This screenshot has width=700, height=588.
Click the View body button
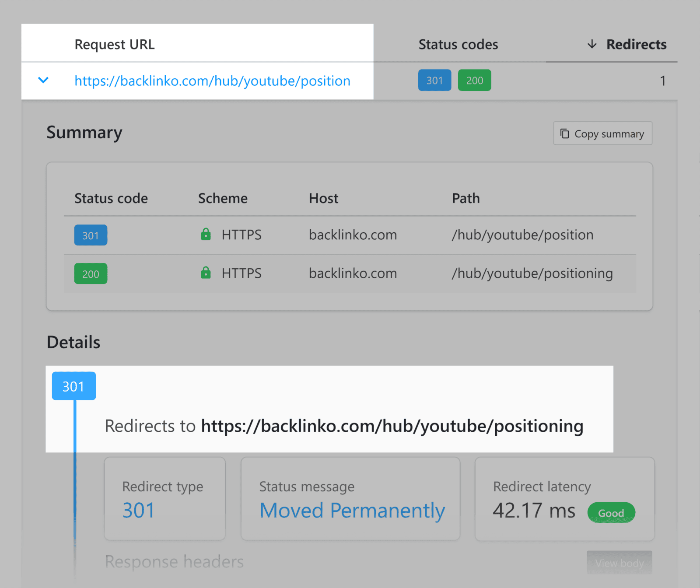(x=619, y=563)
